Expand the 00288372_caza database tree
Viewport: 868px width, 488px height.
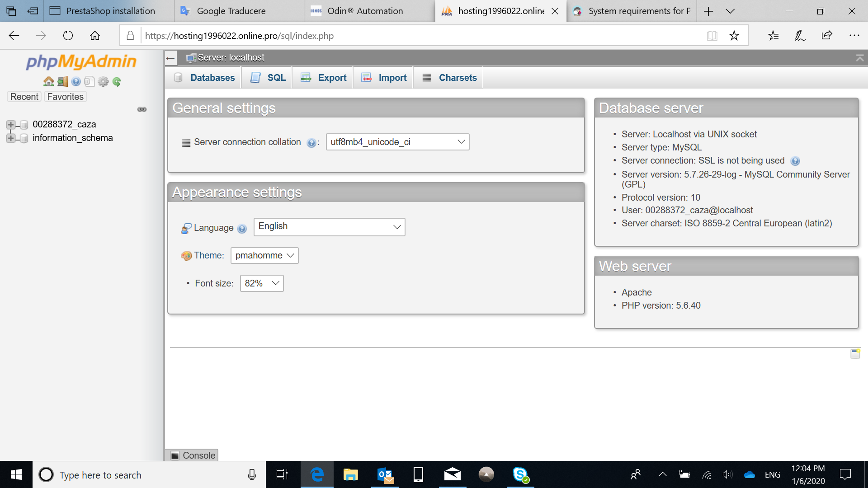pos(10,124)
